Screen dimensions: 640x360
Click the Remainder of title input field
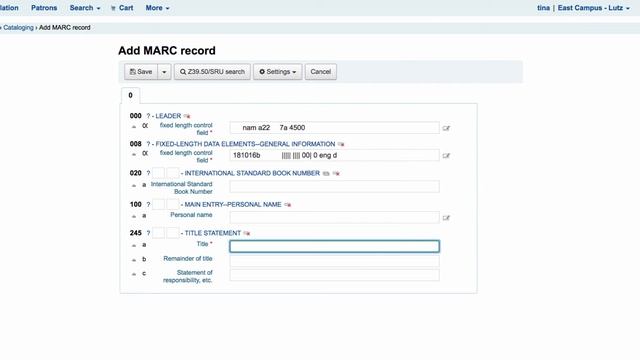tap(334, 261)
